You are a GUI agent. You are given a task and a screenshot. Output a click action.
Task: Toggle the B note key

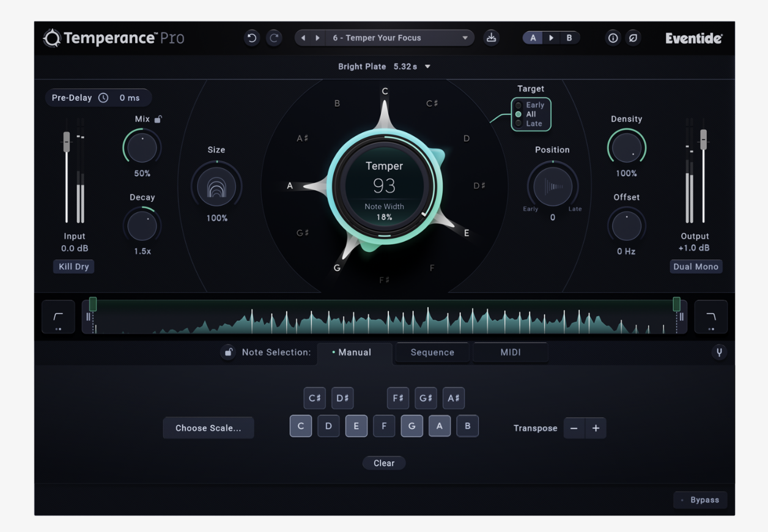(468, 426)
